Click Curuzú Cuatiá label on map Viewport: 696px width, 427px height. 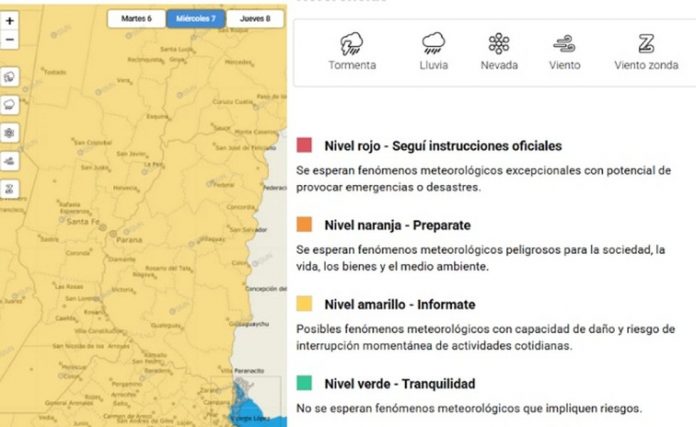(233, 102)
